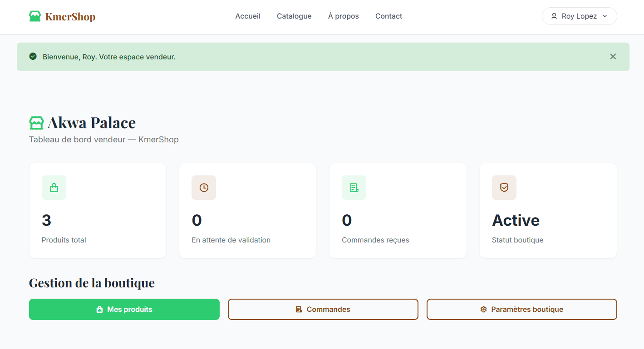Click the bag icon inside Mes produits button
Screen dimensions: 644x349
[99, 310]
